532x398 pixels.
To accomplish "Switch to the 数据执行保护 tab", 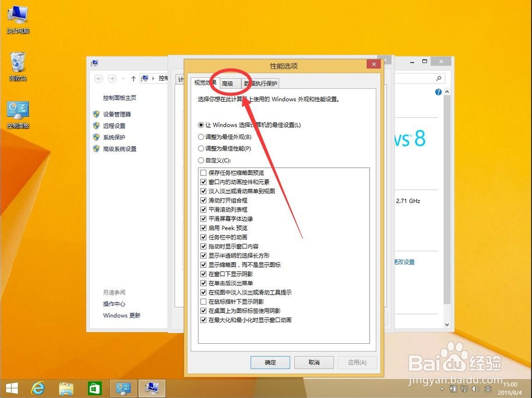I will [261, 84].
